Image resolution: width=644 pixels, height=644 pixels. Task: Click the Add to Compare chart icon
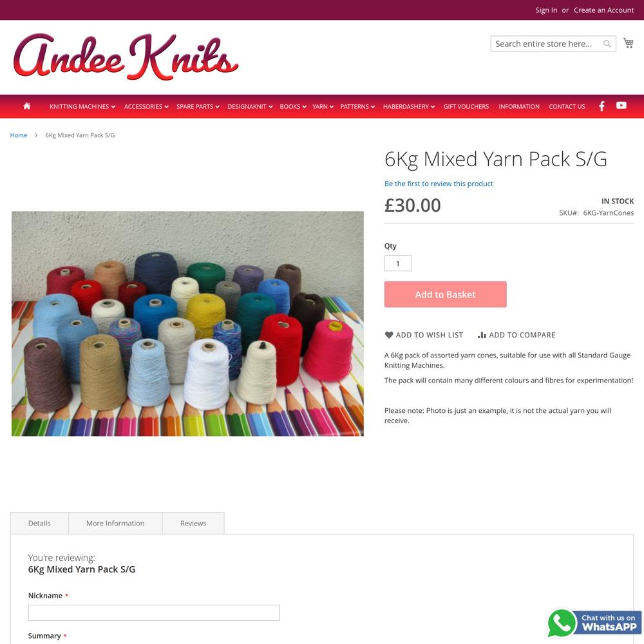[482, 335]
